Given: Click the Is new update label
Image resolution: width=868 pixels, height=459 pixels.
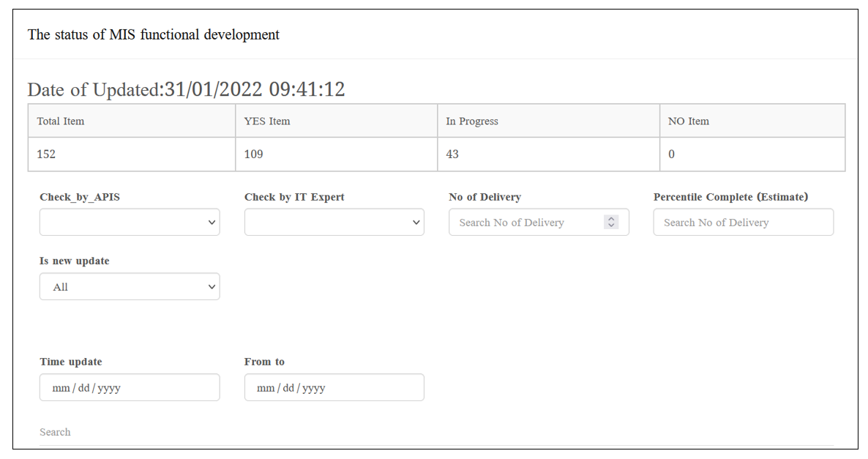Looking at the screenshot, I should coord(75,261).
